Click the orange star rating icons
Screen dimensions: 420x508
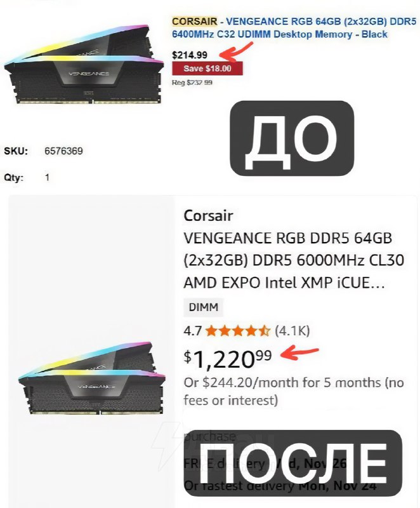237,331
